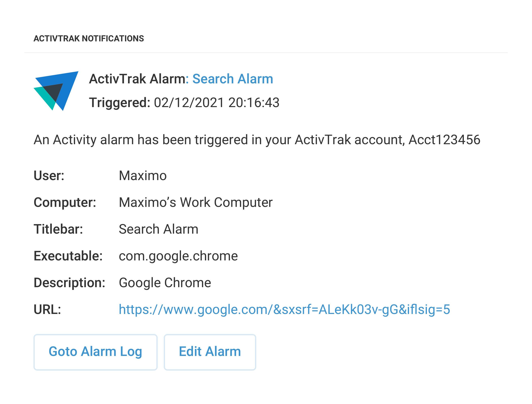Image resolution: width=532 pixels, height=404 pixels.
Task: Open the Search Alarm link
Action: [x=233, y=79]
